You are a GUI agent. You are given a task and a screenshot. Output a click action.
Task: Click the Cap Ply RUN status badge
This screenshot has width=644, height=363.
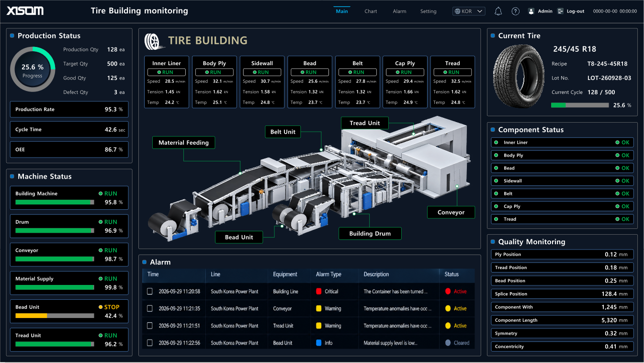tap(405, 72)
